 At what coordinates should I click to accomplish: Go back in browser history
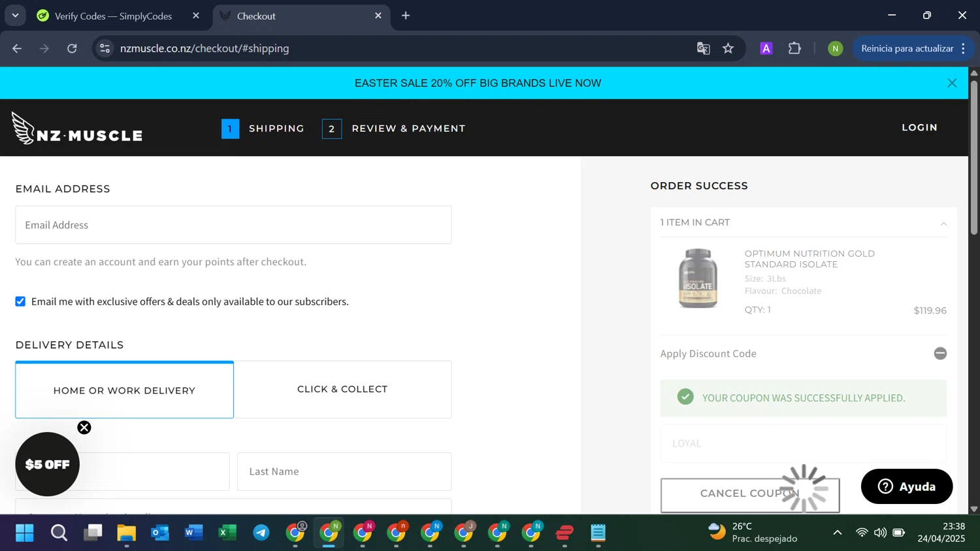click(17, 48)
